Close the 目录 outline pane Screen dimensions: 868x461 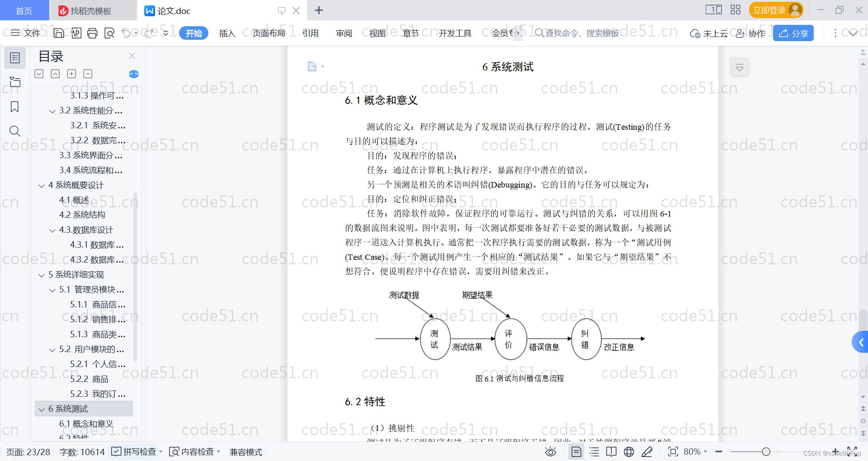132,56
